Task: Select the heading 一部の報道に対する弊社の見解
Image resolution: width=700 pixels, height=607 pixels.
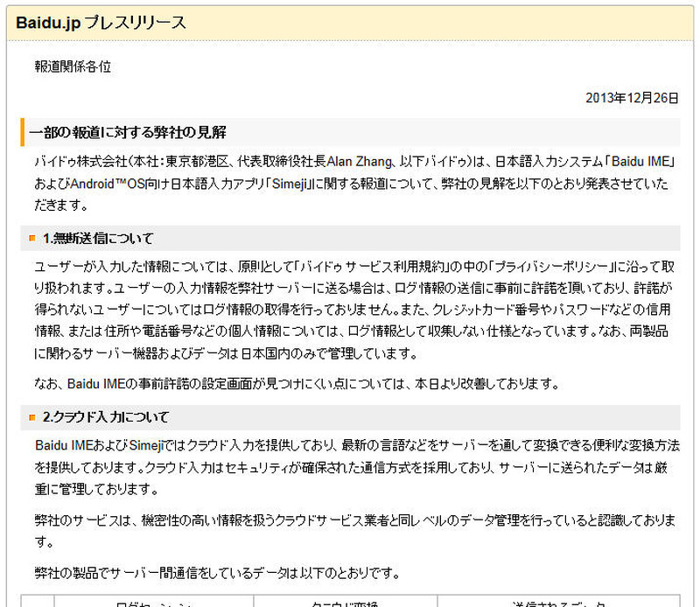Action: 128,132
